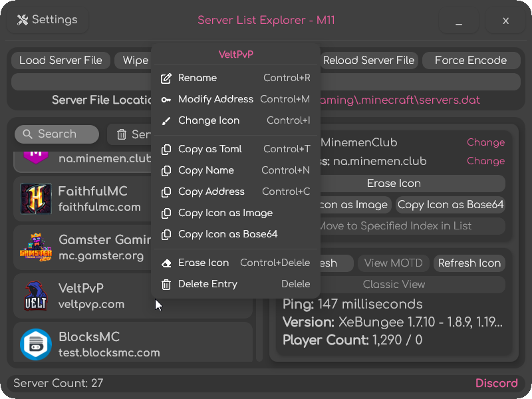Select the Gamster Gaming server name
This screenshot has height=399, width=532.
tap(105, 240)
